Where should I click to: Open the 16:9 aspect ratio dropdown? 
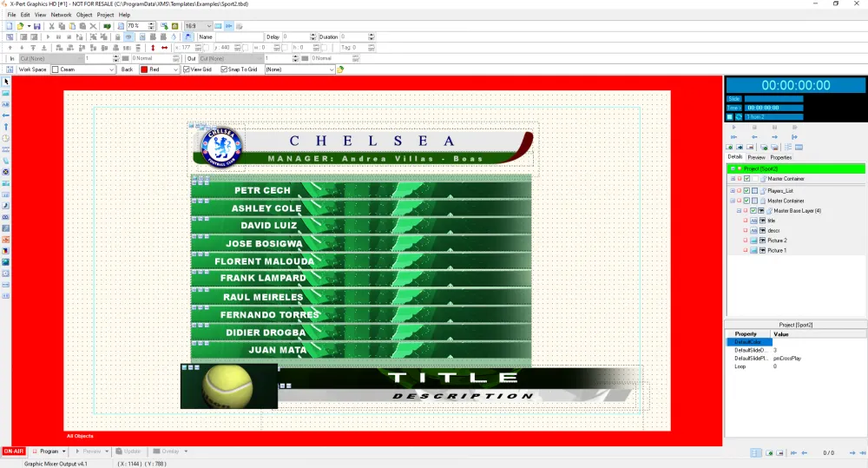point(207,26)
